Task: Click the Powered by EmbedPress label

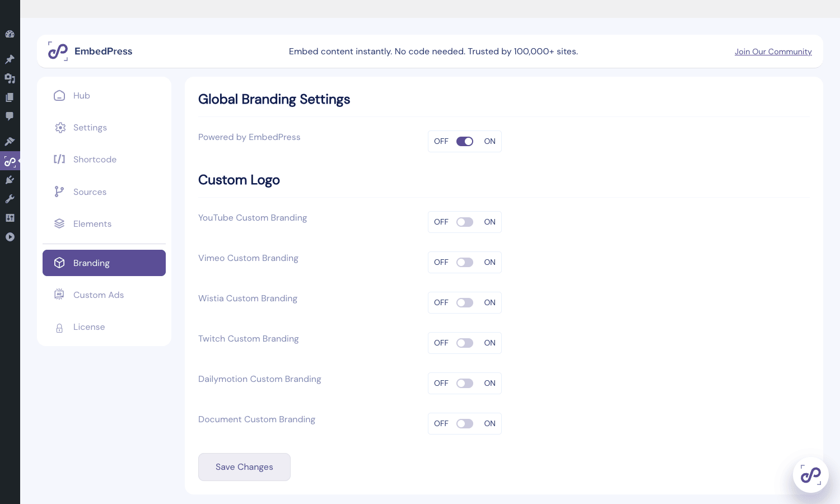Action: coord(249,137)
